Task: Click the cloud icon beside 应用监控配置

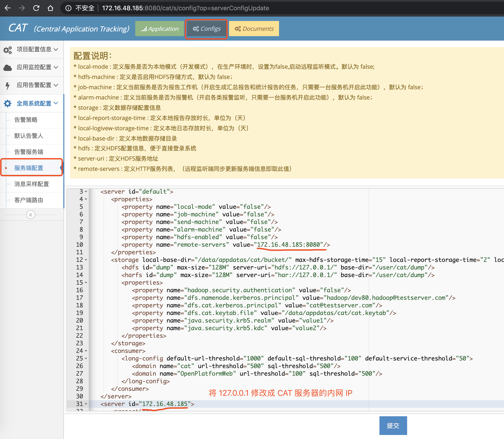Action: [x=8, y=68]
